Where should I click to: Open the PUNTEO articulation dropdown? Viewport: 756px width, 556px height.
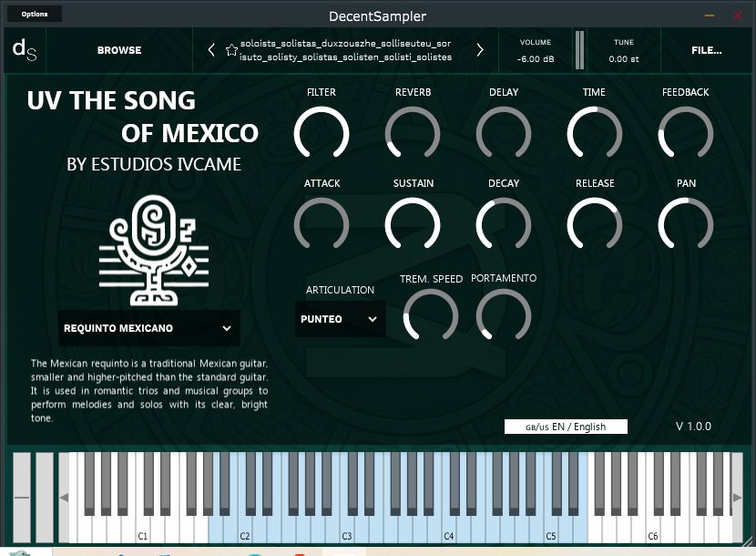point(340,319)
